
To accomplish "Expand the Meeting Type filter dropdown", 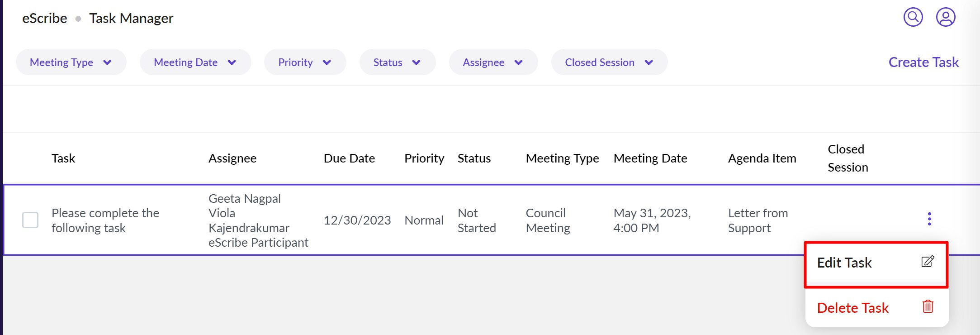I will 71,62.
